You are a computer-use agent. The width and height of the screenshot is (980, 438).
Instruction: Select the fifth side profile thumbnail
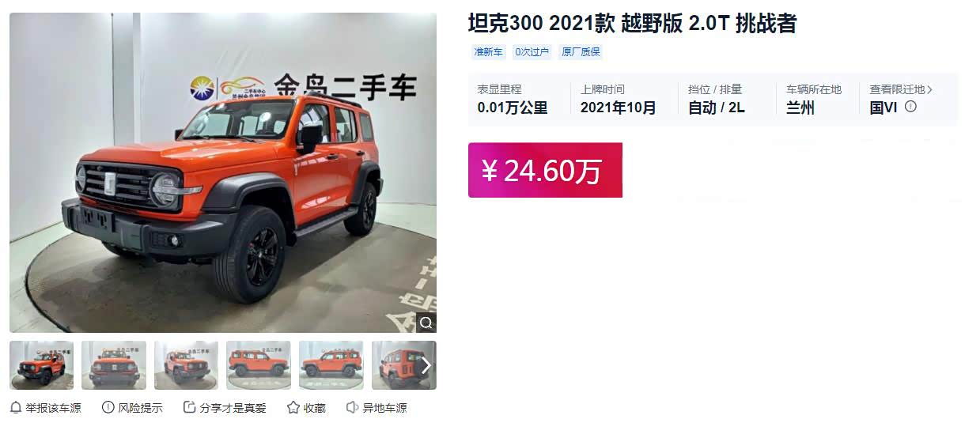[331, 365]
